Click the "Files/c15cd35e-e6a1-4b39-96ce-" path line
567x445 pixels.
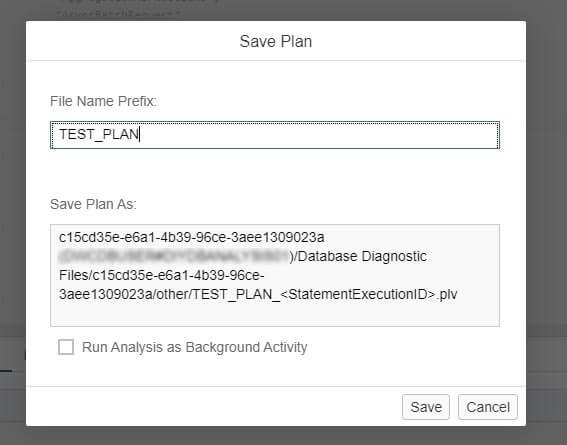coord(162,276)
